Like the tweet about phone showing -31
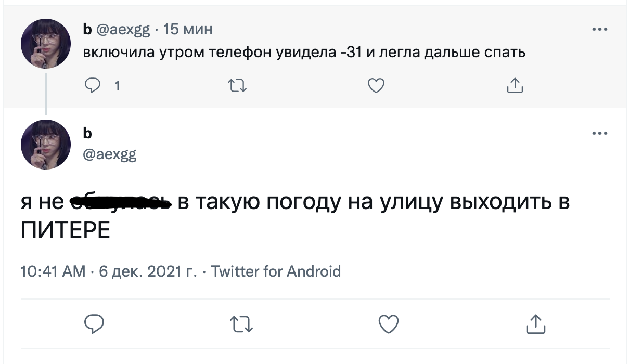Image resolution: width=642 pixels, height=364 pixels. click(376, 85)
